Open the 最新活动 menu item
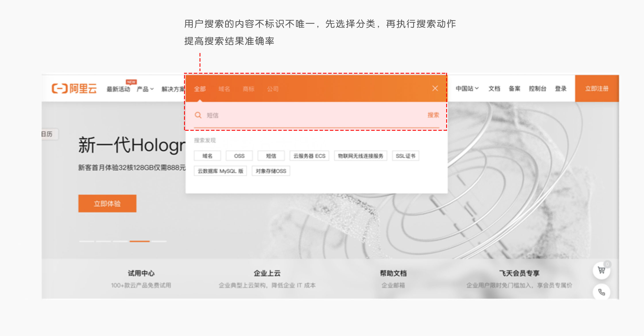644x336 pixels. 118,89
